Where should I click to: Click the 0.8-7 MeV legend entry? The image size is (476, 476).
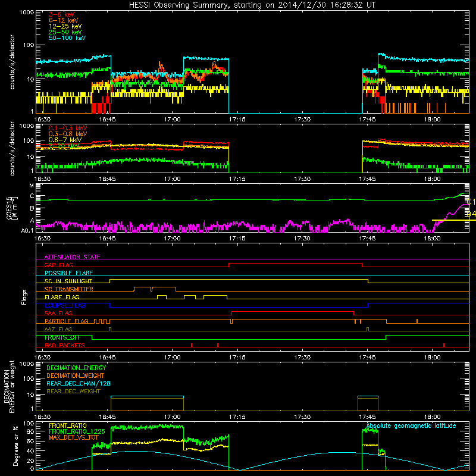click(65, 140)
